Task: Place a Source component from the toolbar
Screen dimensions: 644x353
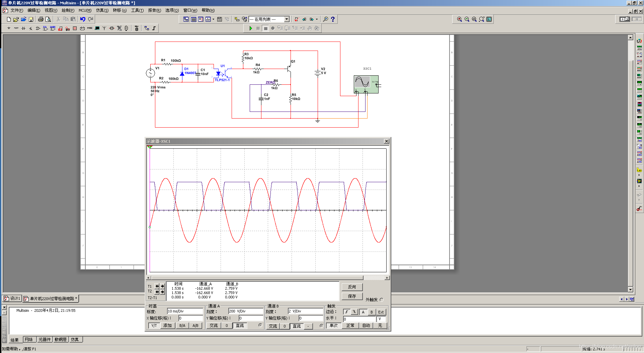Action: pos(9,28)
